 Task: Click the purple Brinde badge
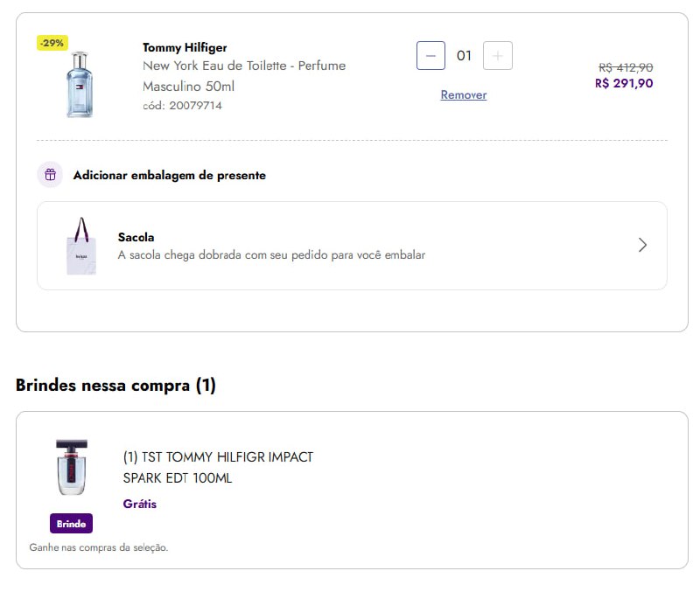(x=72, y=523)
